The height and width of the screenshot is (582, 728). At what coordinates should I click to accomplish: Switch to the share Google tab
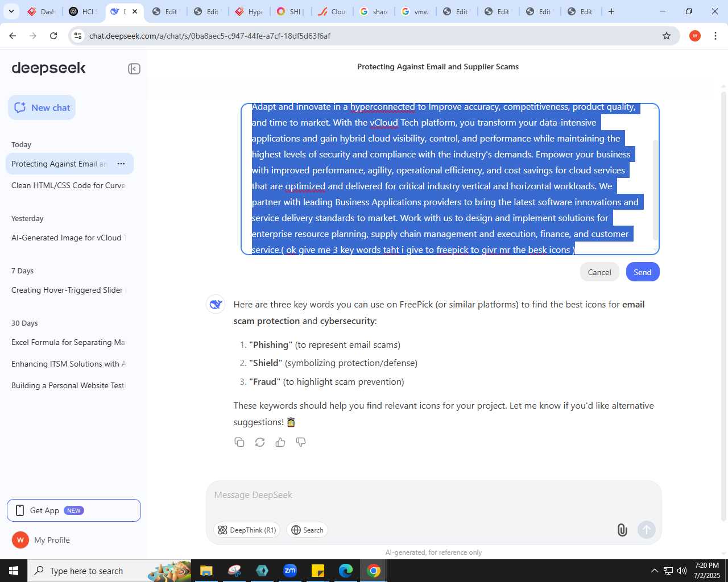(374, 11)
